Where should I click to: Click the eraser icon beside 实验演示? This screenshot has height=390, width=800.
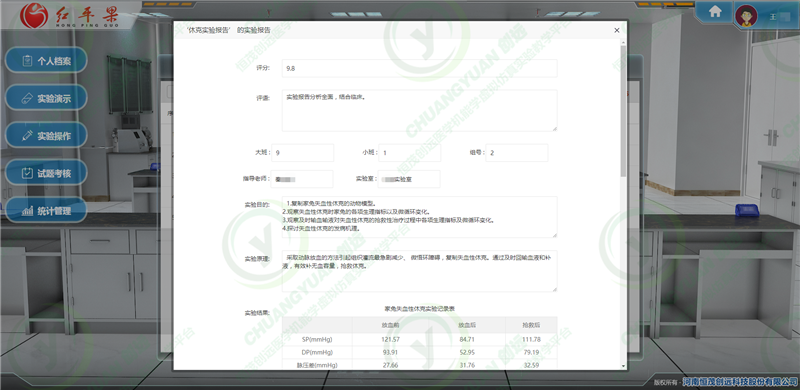27,99
